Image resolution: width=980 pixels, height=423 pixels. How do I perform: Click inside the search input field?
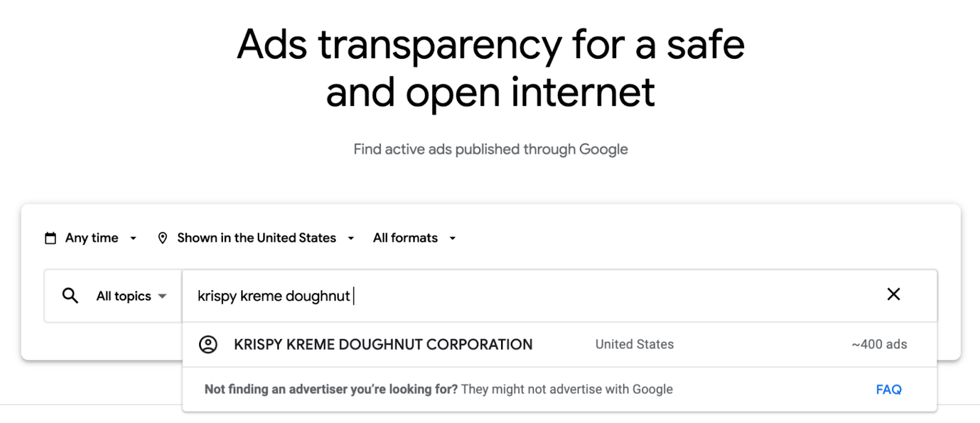tap(429, 296)
